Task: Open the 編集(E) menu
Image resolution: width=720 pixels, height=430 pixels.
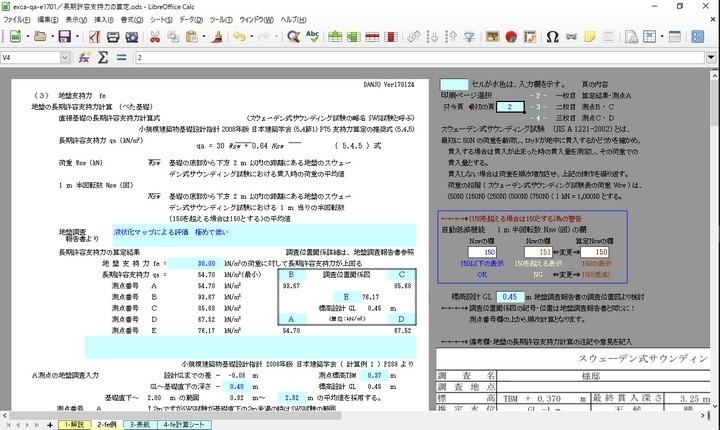Action: tap(48, 20)
